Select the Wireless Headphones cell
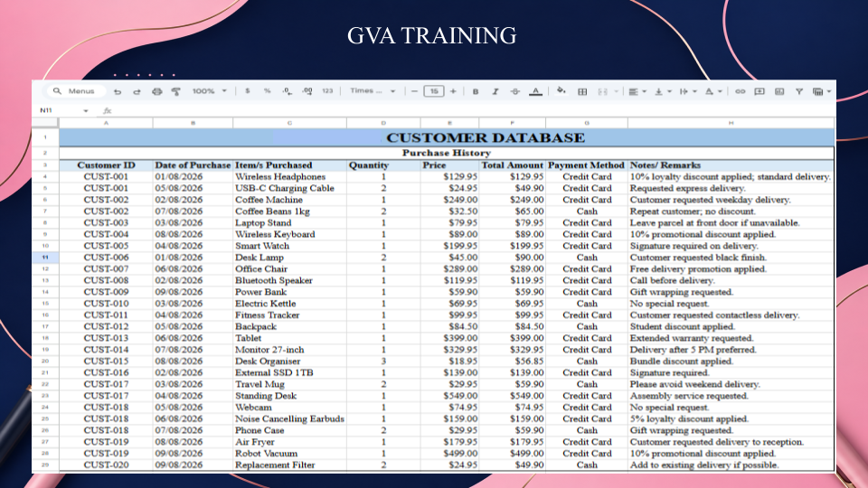The height and width of the screenshot is (488, 868). [x=289, y=176]
